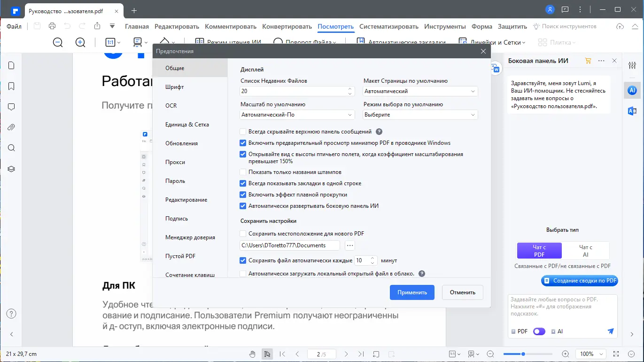
Task: Click the 'Применить' button
Action: point(411,292)
